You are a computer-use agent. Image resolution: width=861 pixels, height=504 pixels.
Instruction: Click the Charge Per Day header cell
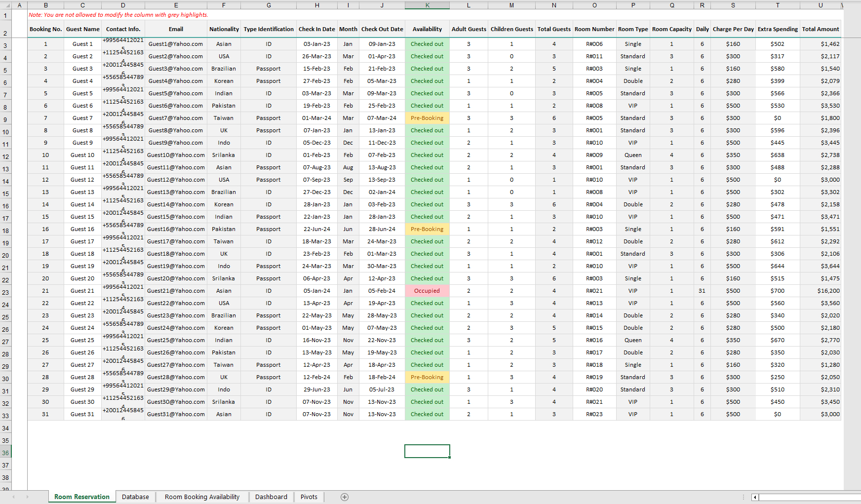click(733, 29)
